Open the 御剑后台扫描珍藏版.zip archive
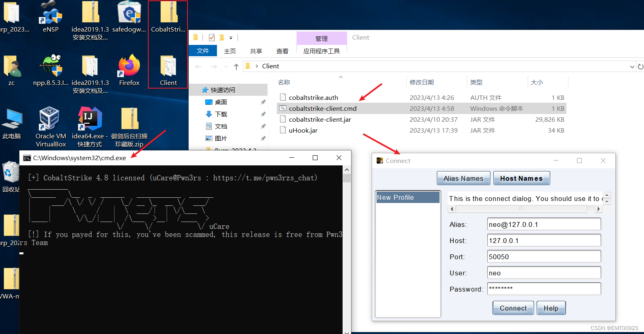The height and width of the screenshot is (334, 644). (x=129, y=127)
